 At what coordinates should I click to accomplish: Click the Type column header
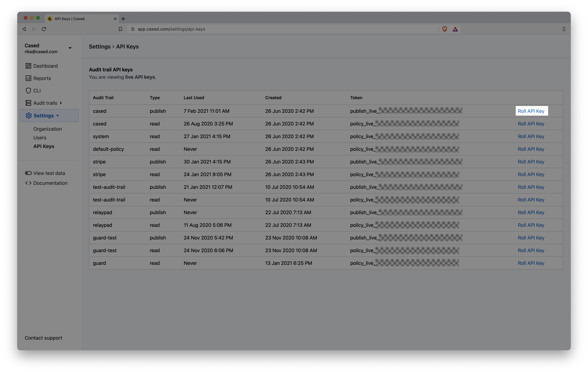[x=155, y=98]
